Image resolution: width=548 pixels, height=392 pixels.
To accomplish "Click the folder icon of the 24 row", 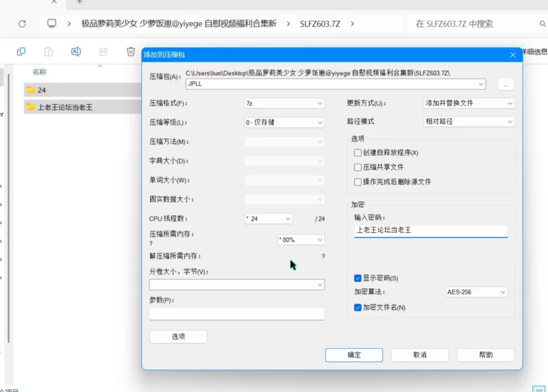I will (31, 90).
